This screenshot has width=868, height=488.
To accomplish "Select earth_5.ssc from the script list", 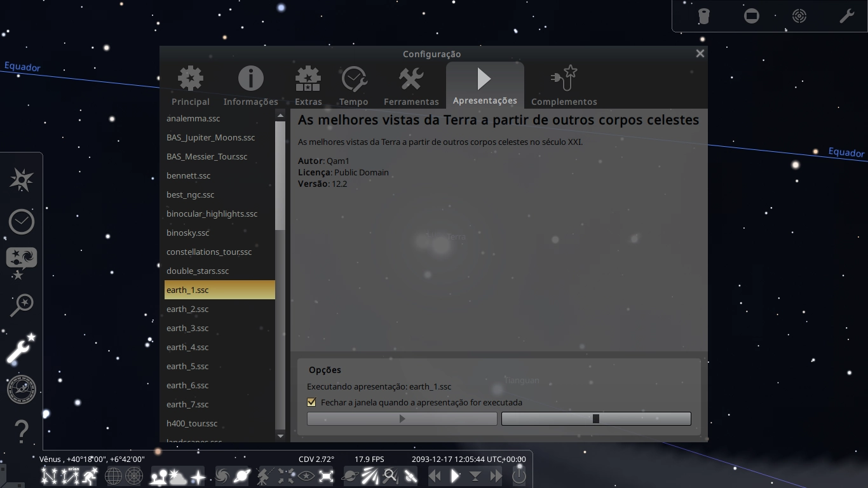I will point(187,366).
